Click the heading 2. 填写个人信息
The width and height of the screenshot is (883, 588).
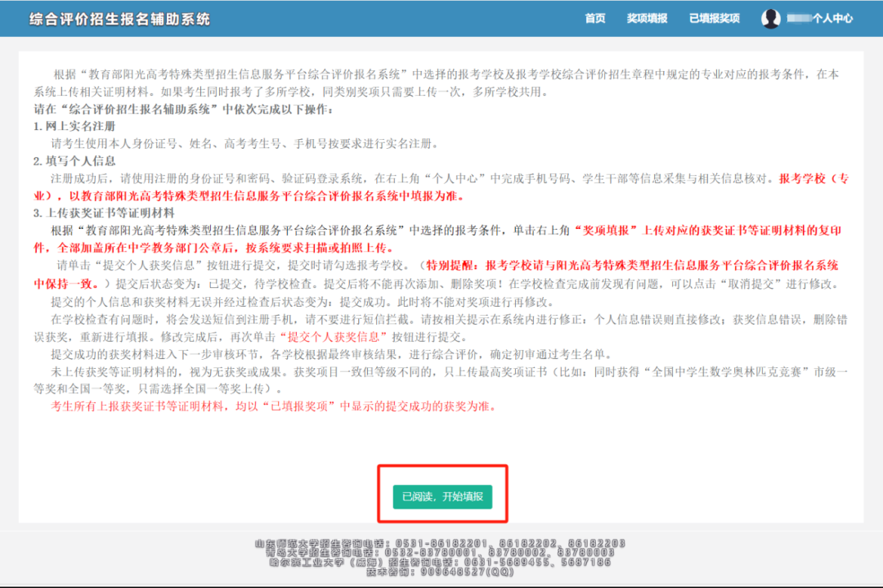click(74, 160)
